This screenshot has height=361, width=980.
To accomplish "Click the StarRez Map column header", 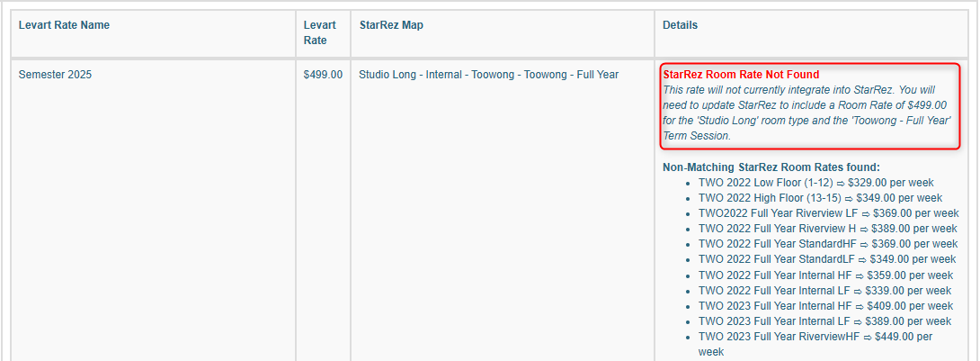I will [x=391, y=25].
